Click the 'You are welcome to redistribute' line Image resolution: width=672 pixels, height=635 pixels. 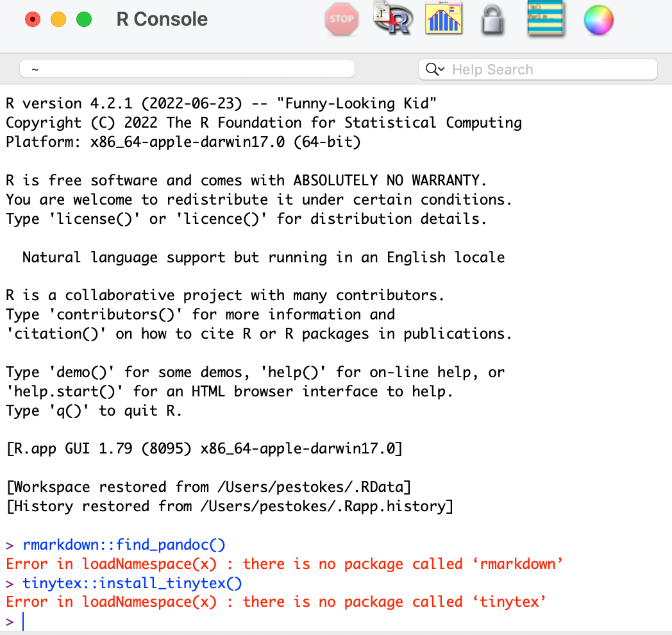pos(259,200)
